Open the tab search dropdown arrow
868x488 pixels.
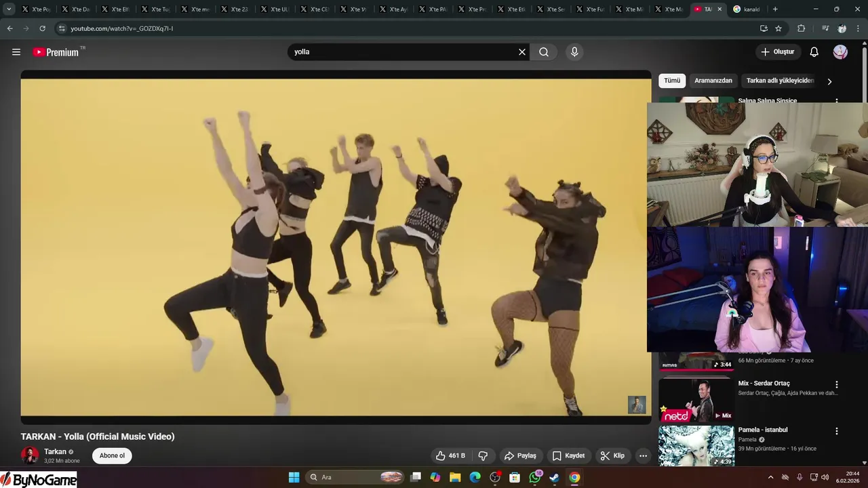(x=9, y=9)
